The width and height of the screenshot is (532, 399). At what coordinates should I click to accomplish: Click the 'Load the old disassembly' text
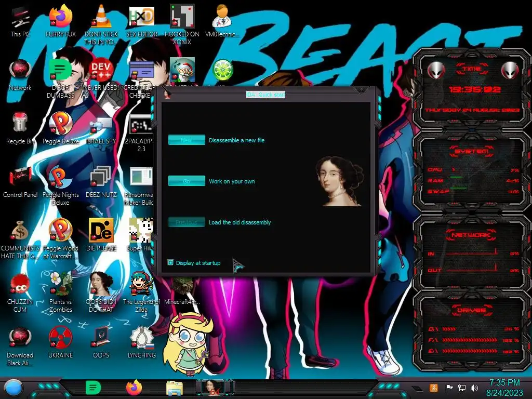pyautogui.click(x=240, y=222)
